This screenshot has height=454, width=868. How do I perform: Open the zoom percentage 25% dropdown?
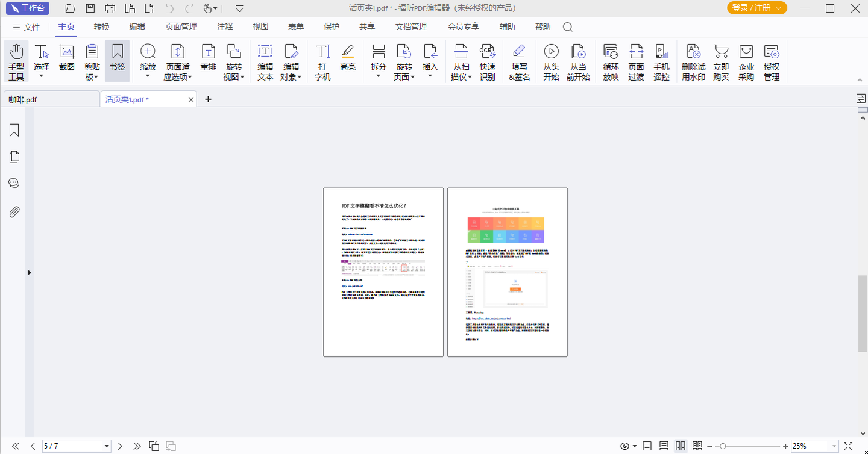[835, 446]
